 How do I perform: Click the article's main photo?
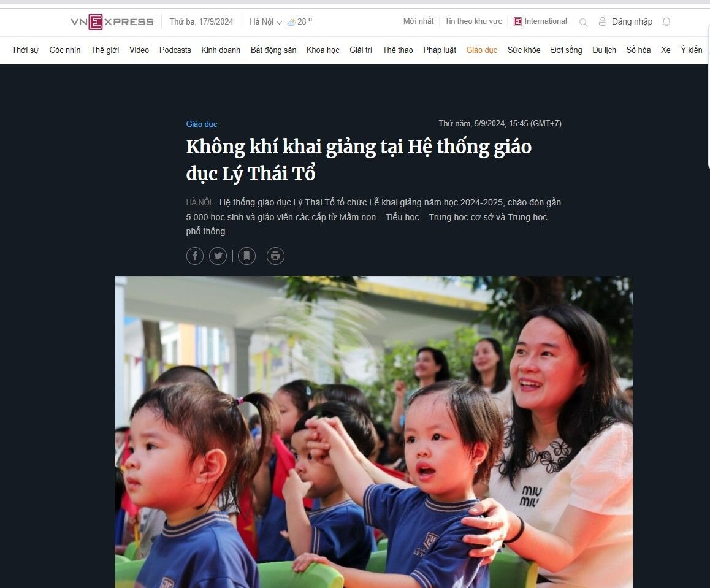(373, 432)
